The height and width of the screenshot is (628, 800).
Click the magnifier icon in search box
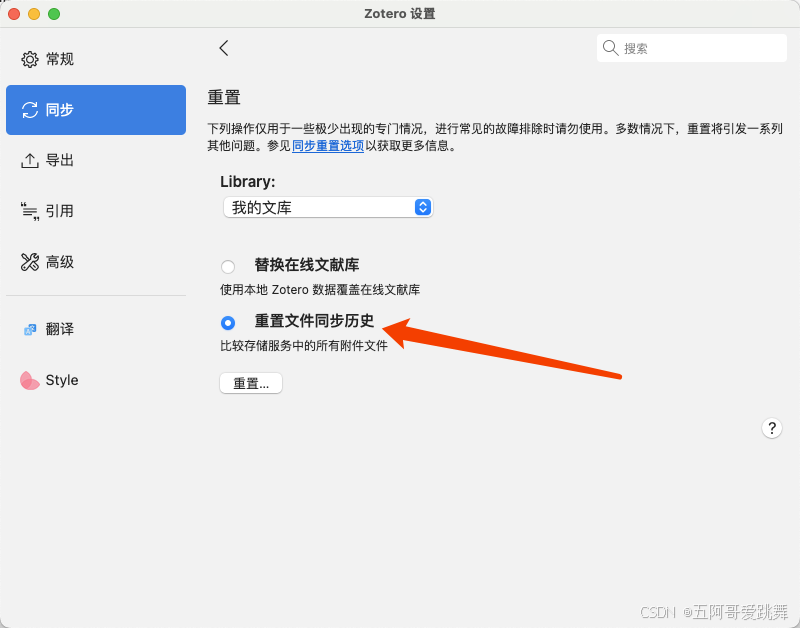610,48
